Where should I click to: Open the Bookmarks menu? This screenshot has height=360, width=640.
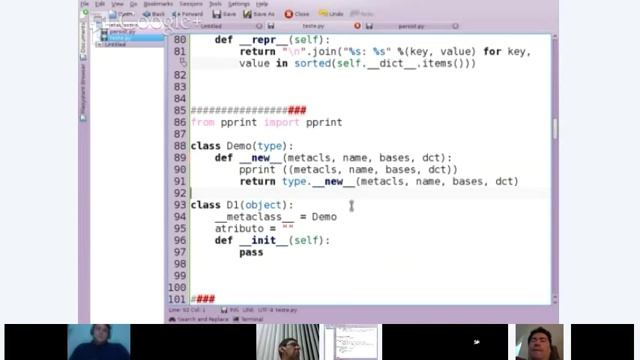158,4
